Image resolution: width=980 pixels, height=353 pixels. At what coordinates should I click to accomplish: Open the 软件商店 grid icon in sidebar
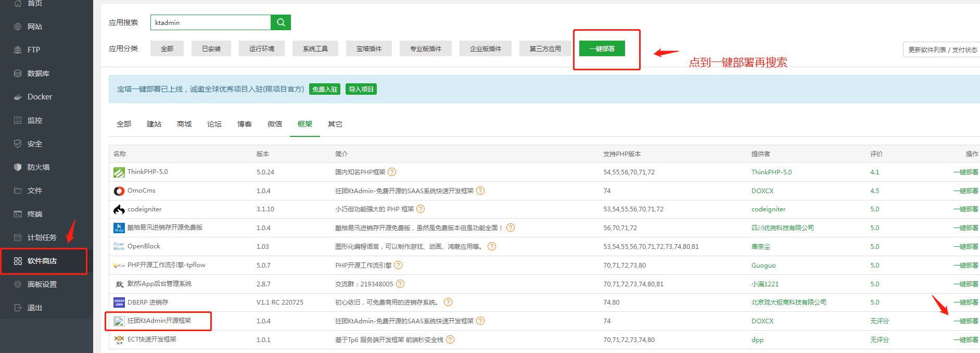[x=18, y=261]
